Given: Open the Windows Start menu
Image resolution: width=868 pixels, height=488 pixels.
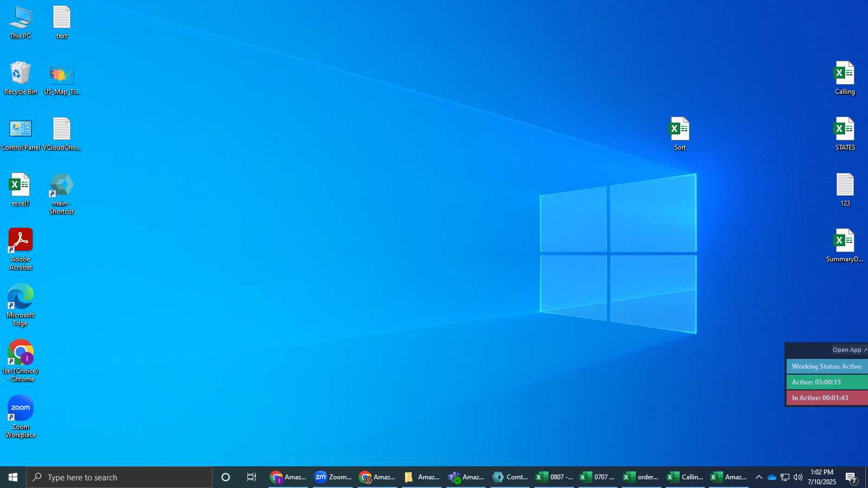Looking at the screenshot, I should 13,477.
